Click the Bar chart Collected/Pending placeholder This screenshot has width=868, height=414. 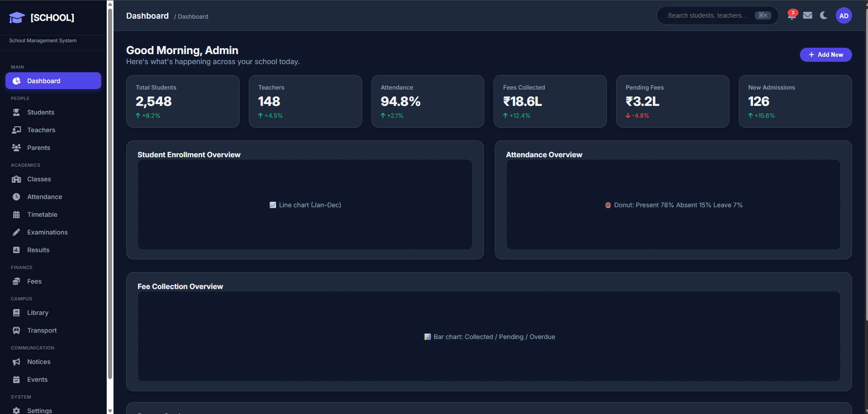[489, 336]
